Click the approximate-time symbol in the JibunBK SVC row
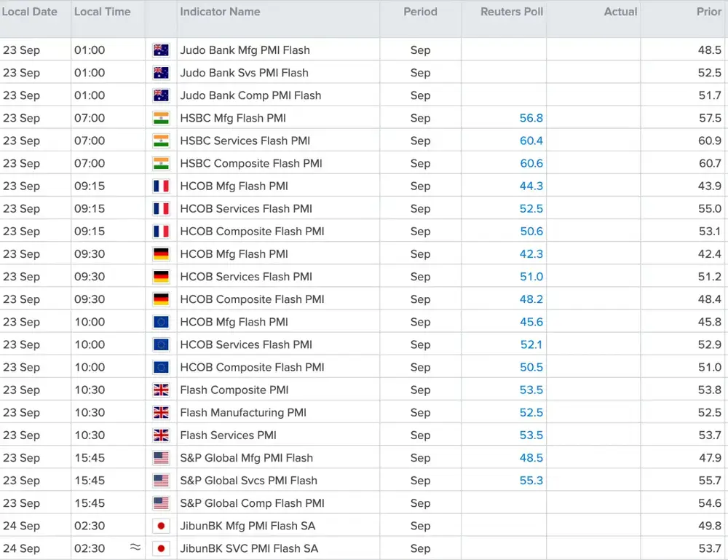Viewport: 728px width, 560px height. [135, 547]
